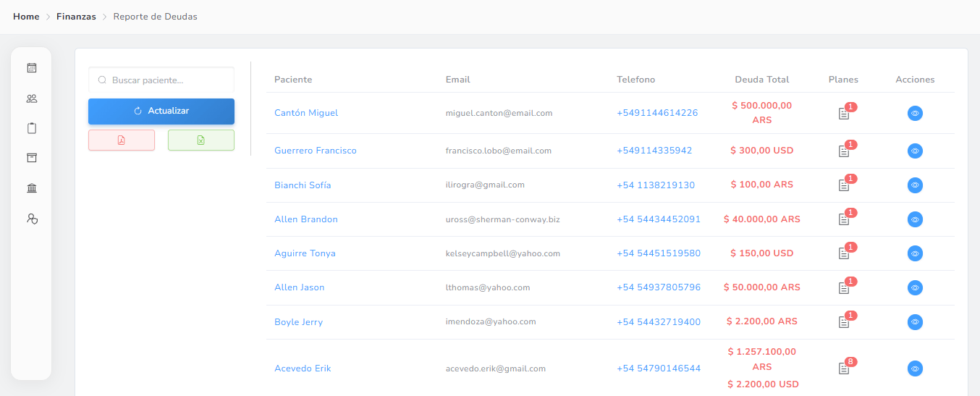
Task: Open patient Aguirre Tonya
Action: 305,253
